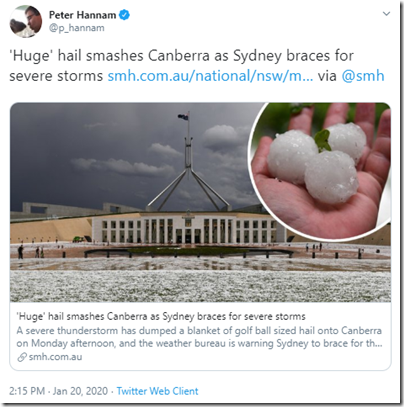Viewport: 404px width, 407px height.
Task: Open the 2:15 PM timestamp
Action: tap(27, 391)
